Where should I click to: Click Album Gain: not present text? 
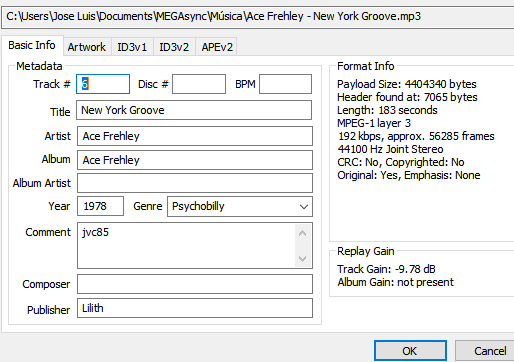point(395,282)
